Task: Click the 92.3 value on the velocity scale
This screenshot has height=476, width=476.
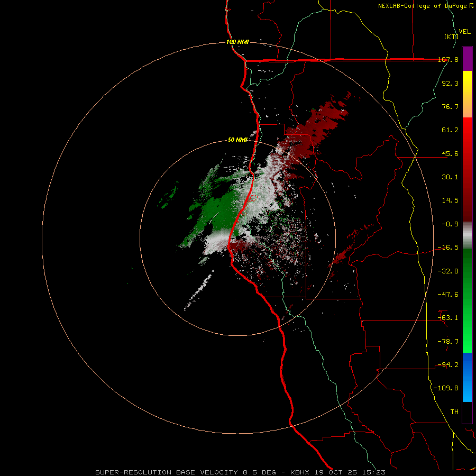Action: click(450, 83)
